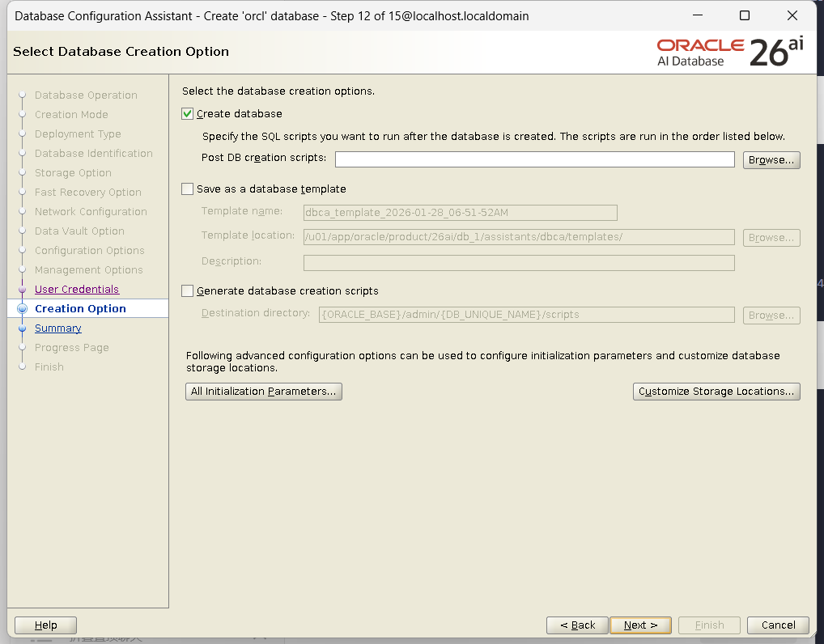Close the Database Configuration Assistant window
This screenshot has width=824, height=644.
click(792, 15)
